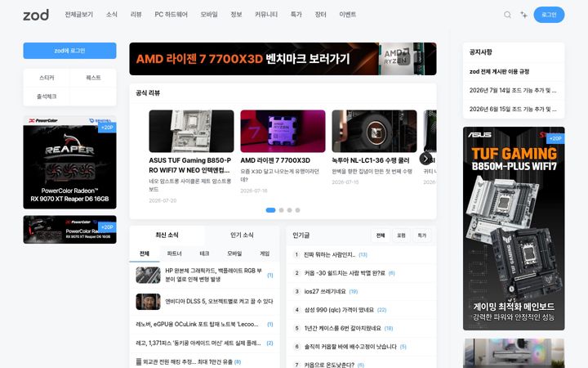Screen dimensions: 588x368
Task: Open the 퀘스트 sidebar link
Action: click(x=93, y=78)
